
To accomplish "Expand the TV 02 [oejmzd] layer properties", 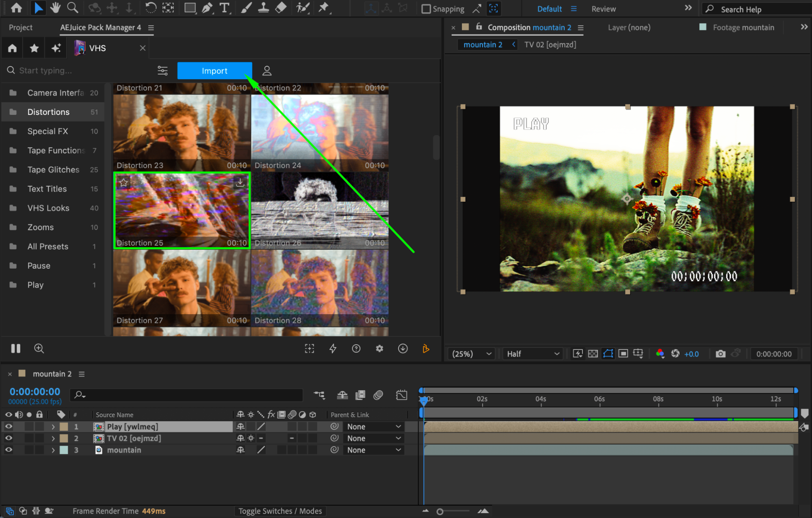I will pos(53,438).
